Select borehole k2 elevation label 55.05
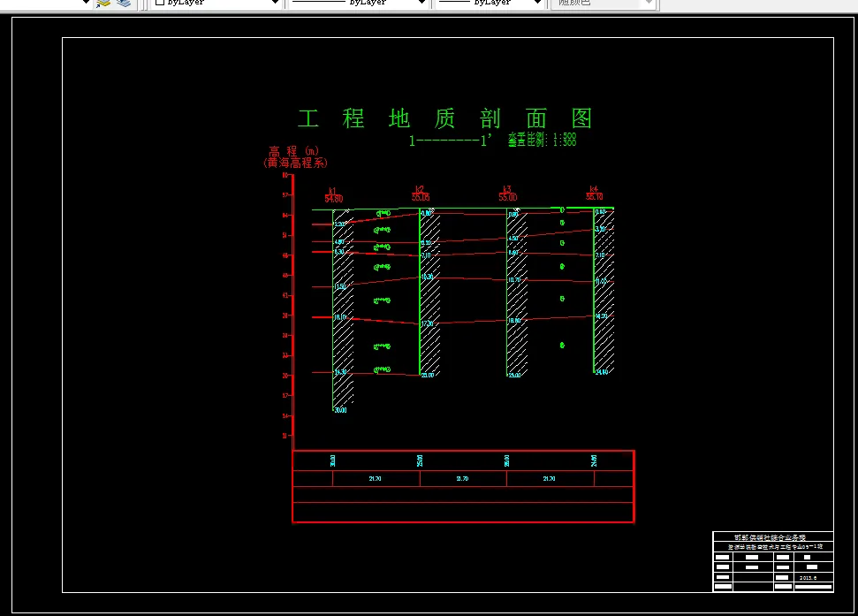 421,197
